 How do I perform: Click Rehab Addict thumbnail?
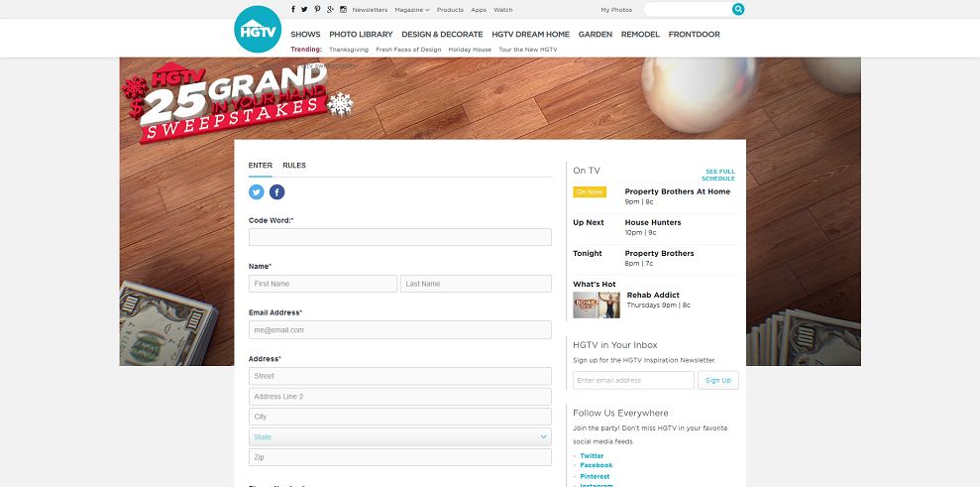click(597, 304)
